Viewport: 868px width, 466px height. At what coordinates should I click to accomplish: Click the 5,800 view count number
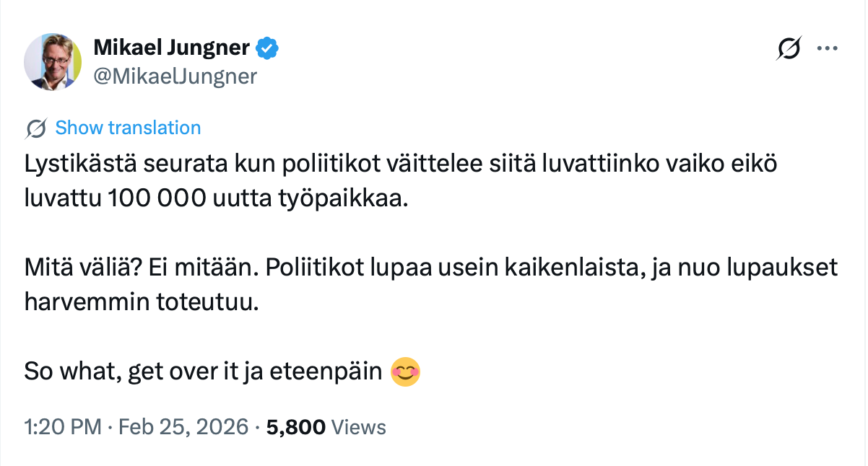[x=296, y=427]
